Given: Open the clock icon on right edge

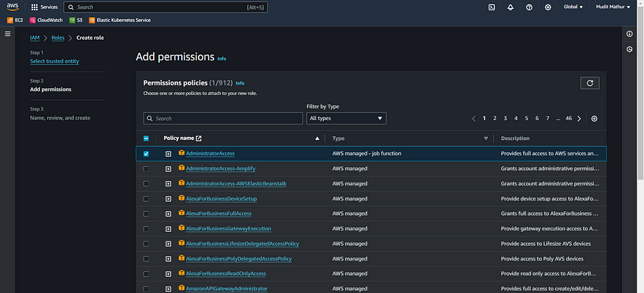Looking at the screenshot, I should (x=629, y=49).
